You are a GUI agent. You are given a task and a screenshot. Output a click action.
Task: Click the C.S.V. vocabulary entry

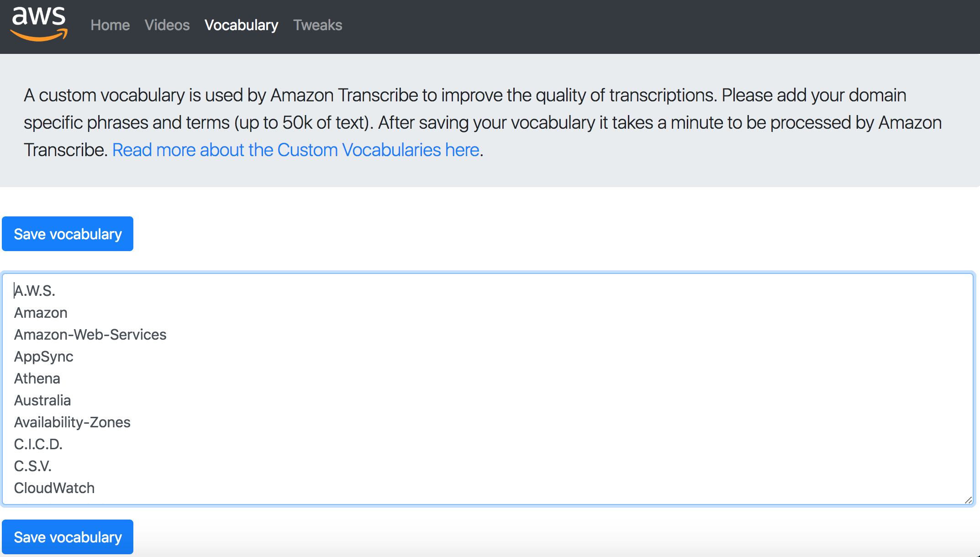click(33, 466)
